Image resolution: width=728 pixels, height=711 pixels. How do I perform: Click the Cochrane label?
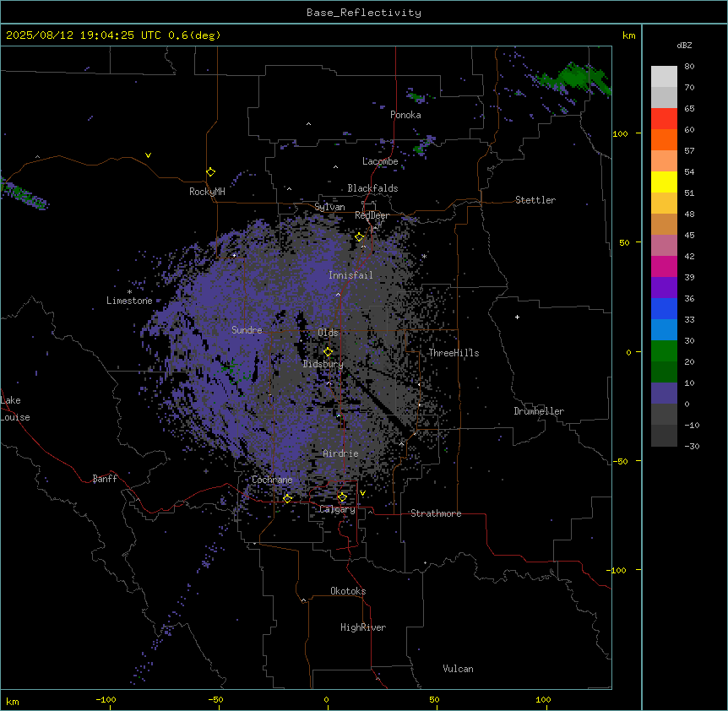(272, 480)
